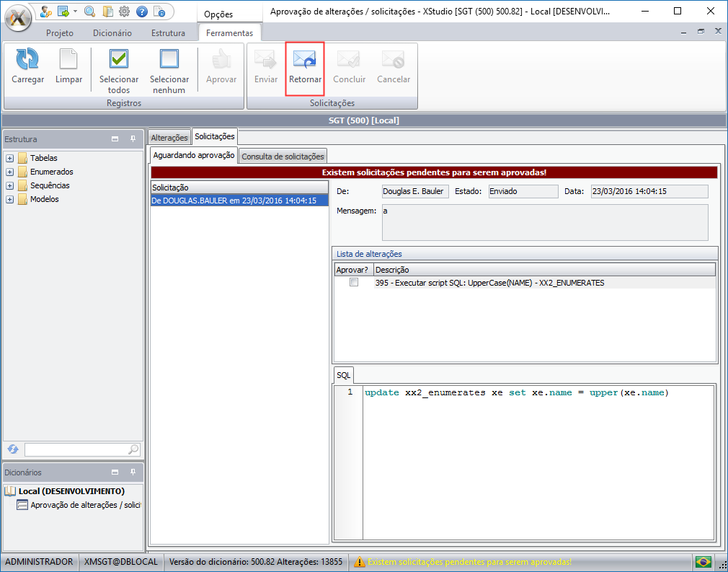The height and width of the screenshot is (572, 728).
Task: Click the Cancelar envelope button
Action: click(x=394, y=66)
